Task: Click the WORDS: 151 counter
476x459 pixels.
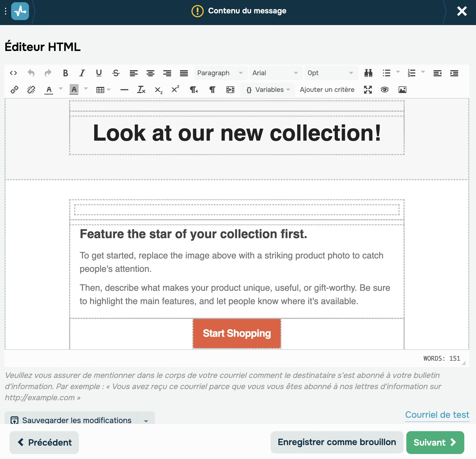Action: [442, 358]
